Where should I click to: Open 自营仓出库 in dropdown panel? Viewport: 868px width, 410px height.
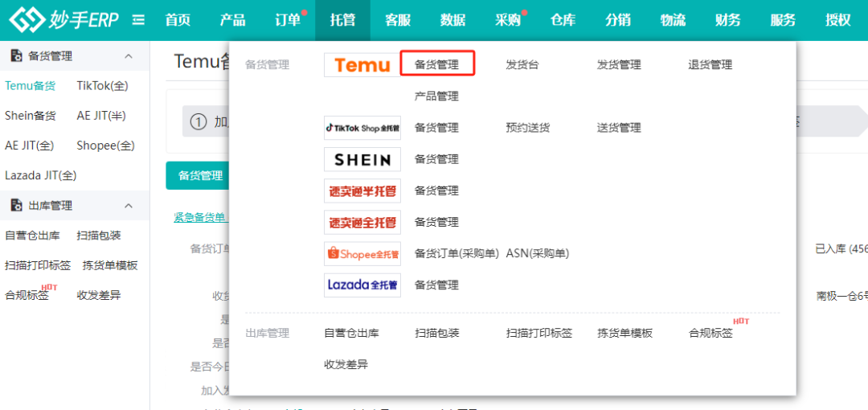[x=351, y=334]
